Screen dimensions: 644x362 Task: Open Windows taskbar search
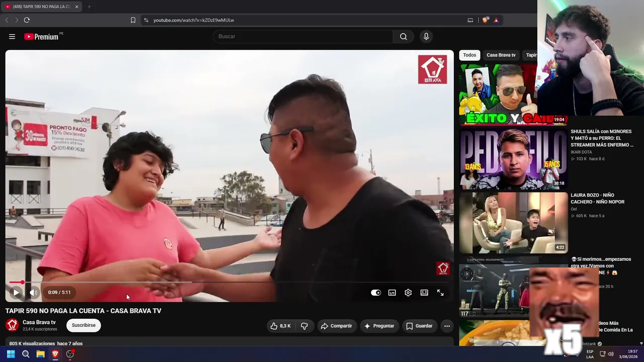26,354
